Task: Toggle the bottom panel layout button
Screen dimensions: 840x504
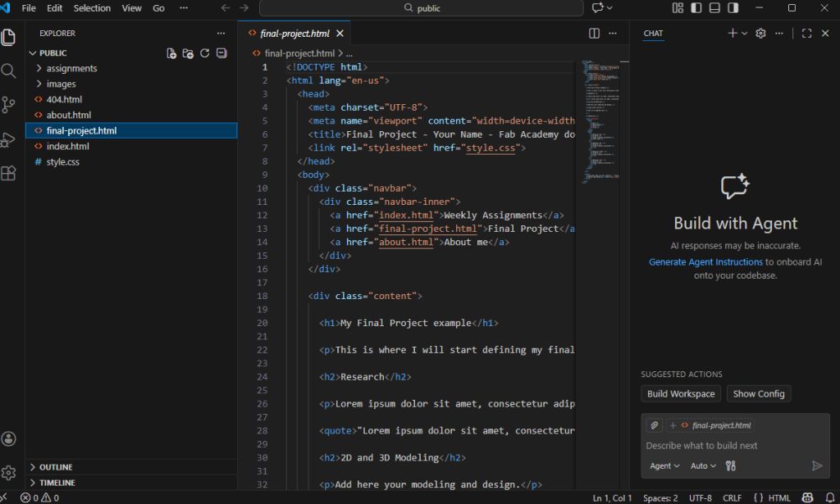Action: [714, 8]
